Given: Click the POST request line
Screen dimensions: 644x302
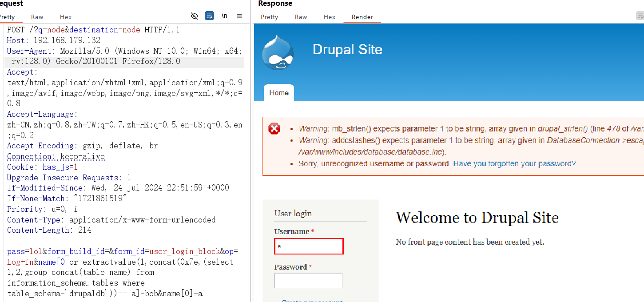Looking at the screenshot, I should click(x=93, y=30).
